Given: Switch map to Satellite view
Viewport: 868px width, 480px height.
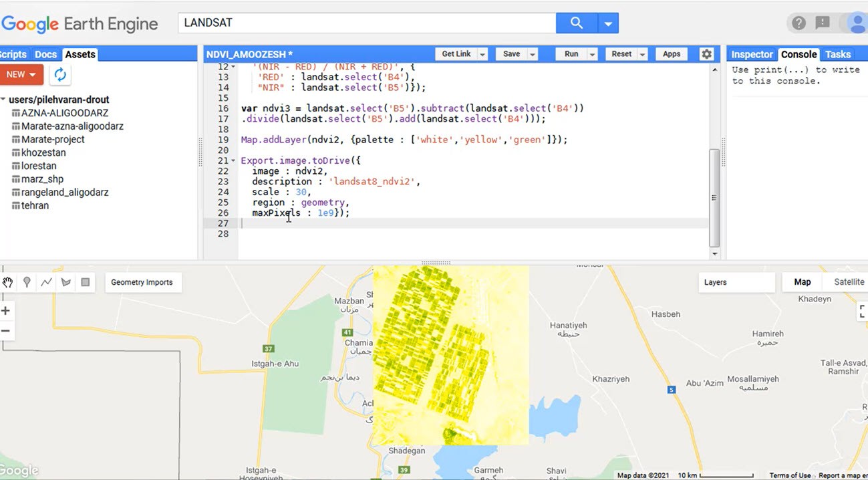Looking at the screenshot, I should [849, 282].
